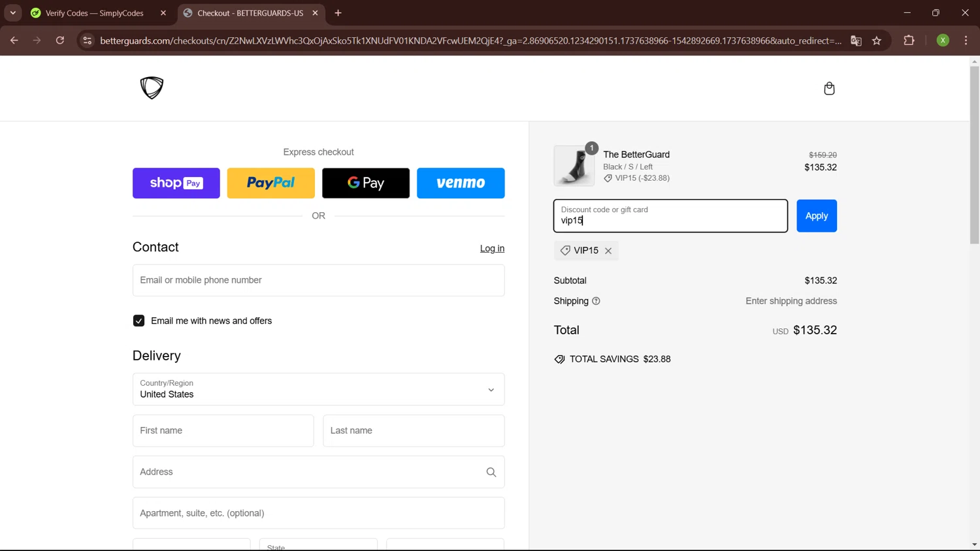980x551 pixels.
Task: Focus the Email or mobile phone number field
Action: point(318,280)
